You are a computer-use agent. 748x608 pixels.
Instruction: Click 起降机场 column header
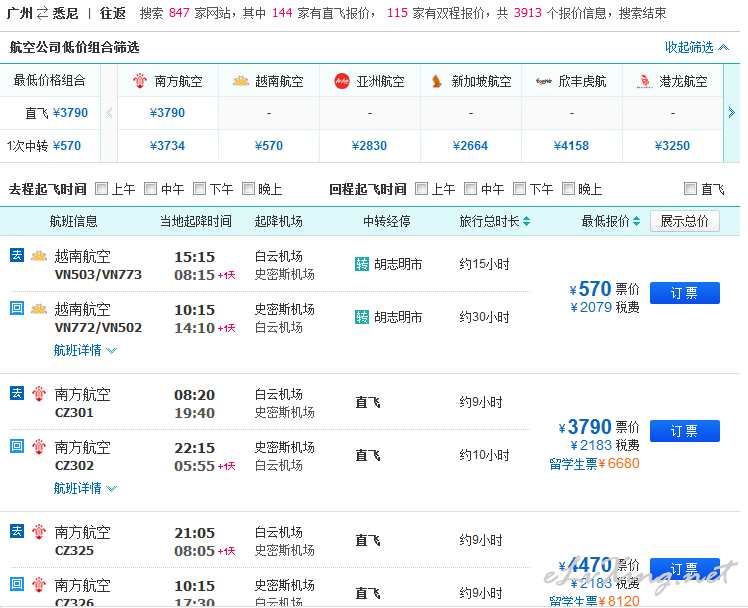click(x=279, y=221)
